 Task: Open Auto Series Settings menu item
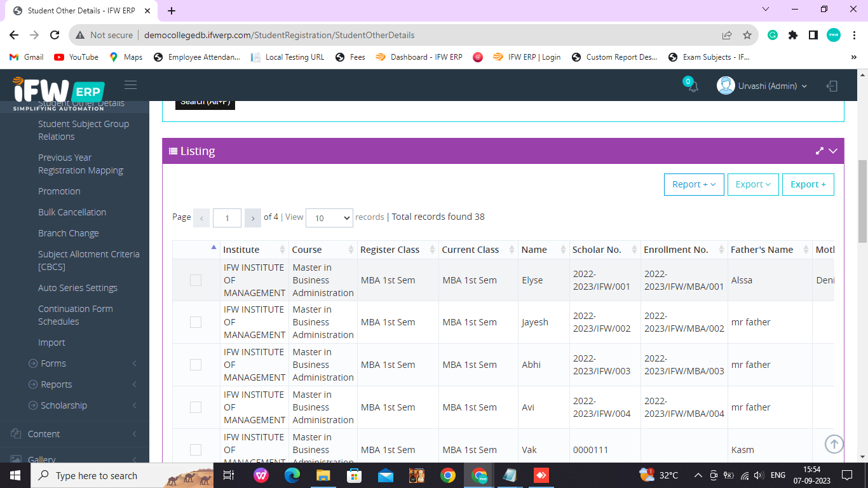coord(78,288)
